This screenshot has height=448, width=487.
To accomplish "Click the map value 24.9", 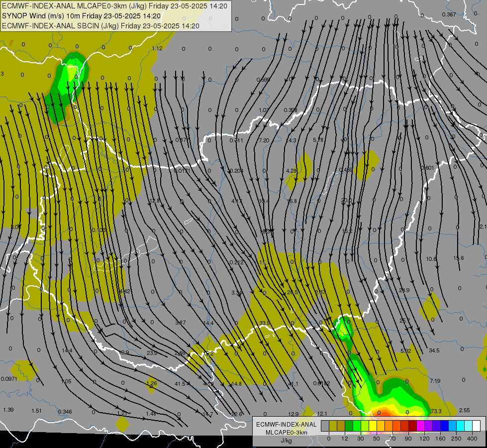I will (x=404, y=290).
